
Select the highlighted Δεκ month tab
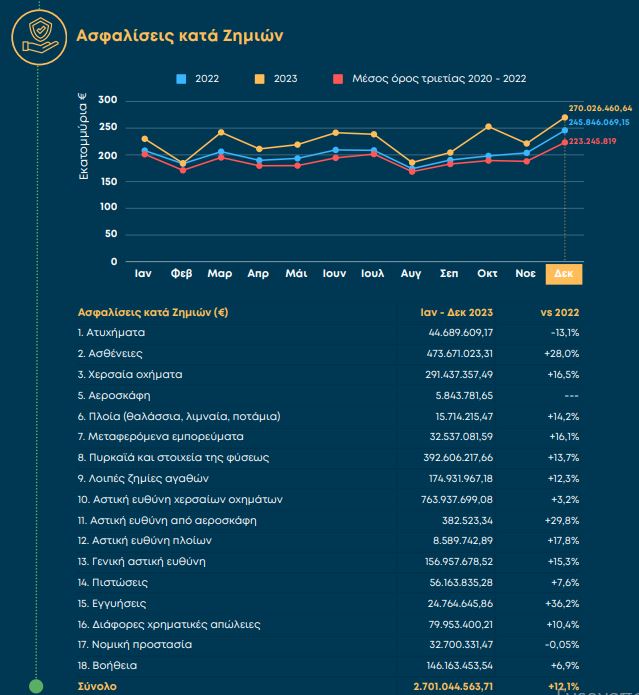click(x=565, y=273)
